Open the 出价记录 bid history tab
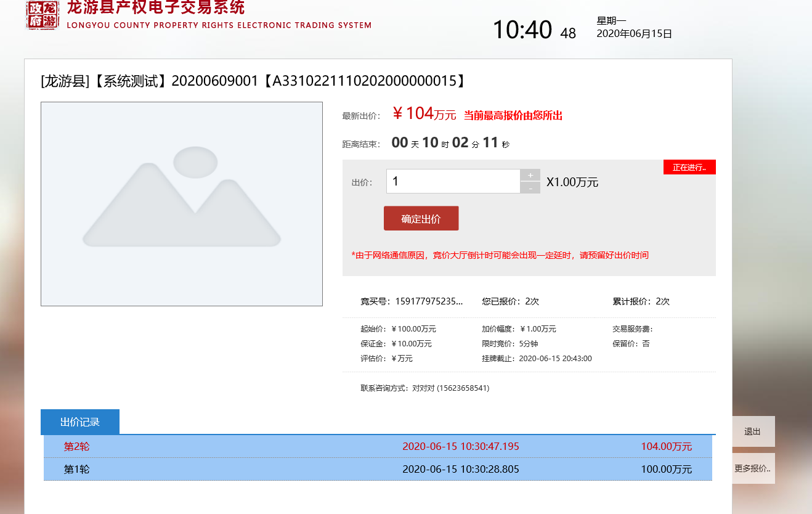The width and height of the screenshot is (812, 514). 80,422
